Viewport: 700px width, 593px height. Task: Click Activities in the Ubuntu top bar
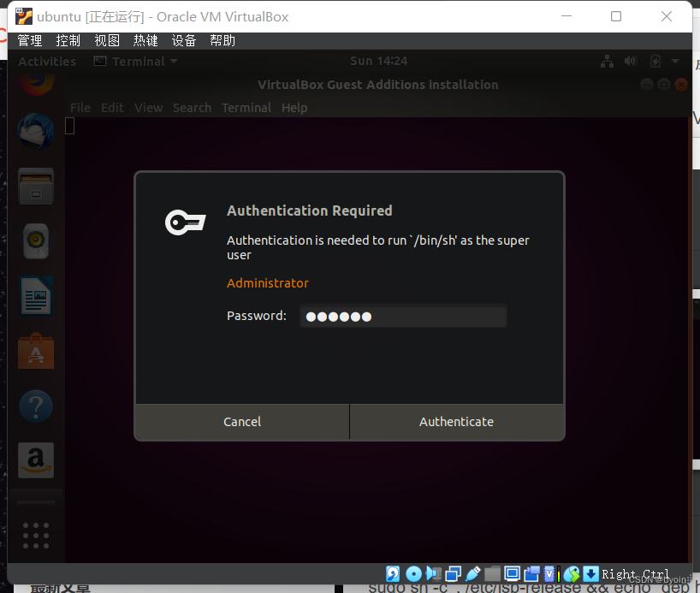(x=47, y=61)
